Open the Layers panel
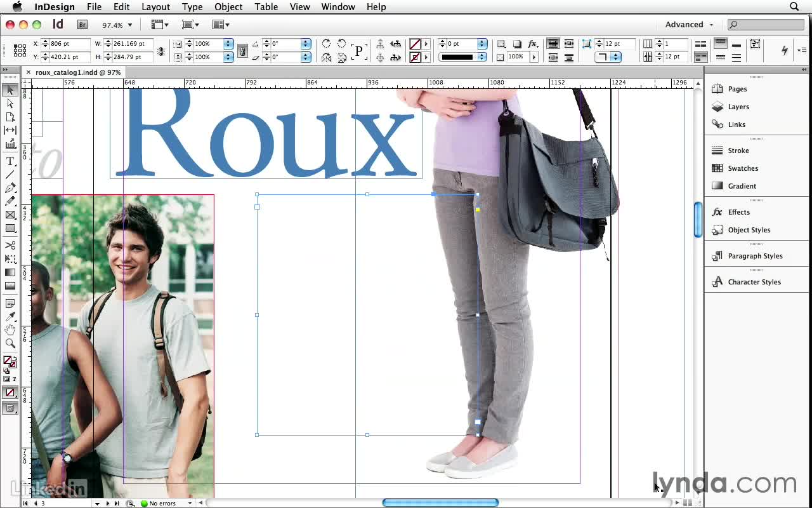This screenshot has height=508, width=812. [738, 107]
